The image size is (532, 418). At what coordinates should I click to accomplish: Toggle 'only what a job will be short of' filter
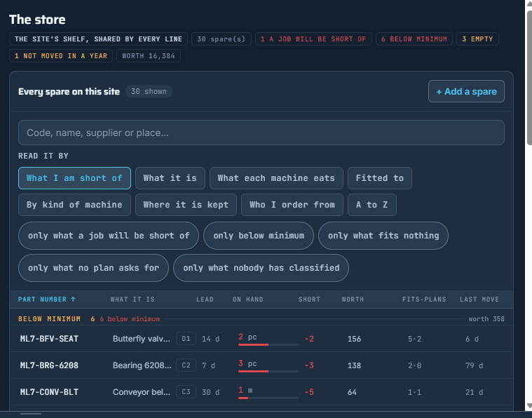pyautogui.click(x=109, y=236)
